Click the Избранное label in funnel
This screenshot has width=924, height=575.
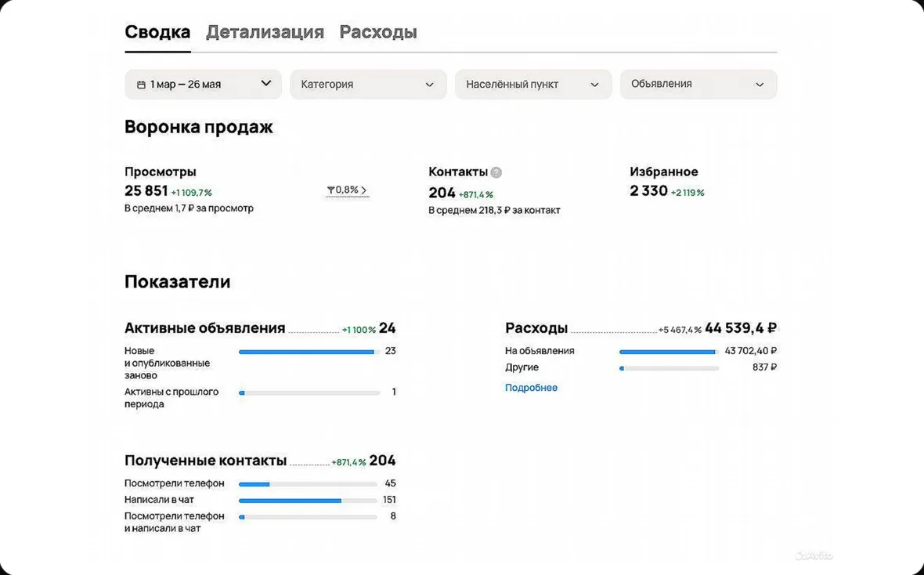(663, 172)
